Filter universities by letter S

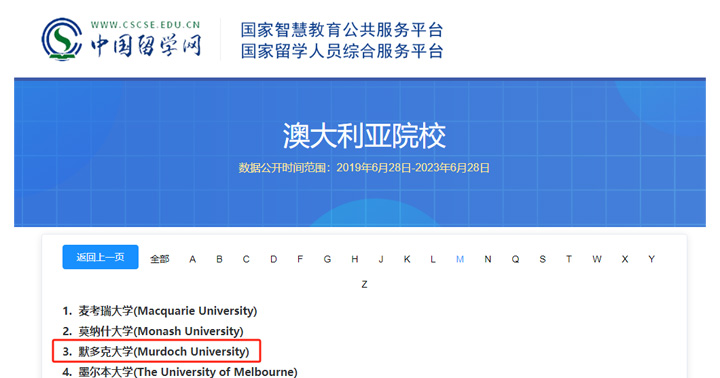pos(542,259)
